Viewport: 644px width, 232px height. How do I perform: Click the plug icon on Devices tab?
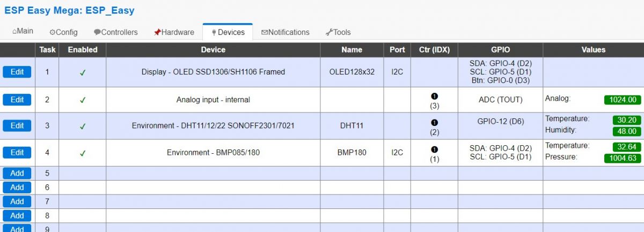214,32
